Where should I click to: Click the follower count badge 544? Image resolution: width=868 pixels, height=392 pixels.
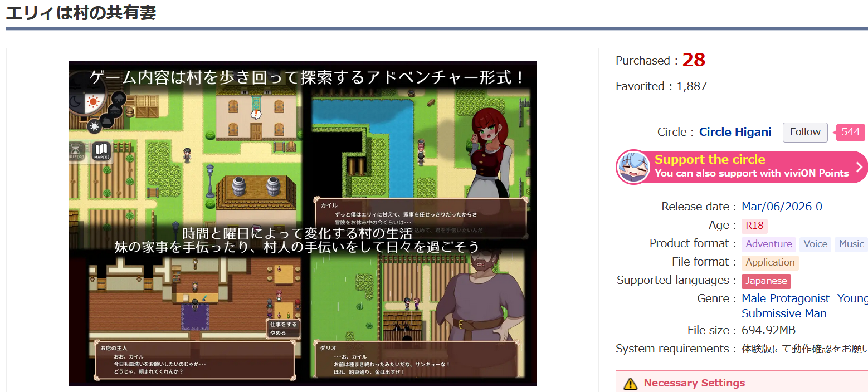[850, 132]
